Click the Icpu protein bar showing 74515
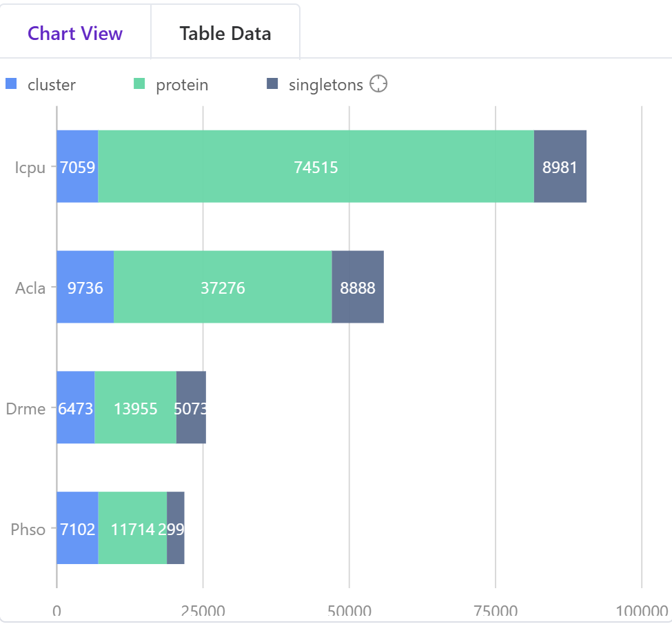The width and height of the screenshot is (672, 633). pyautogui.click(x=316, y=166)
